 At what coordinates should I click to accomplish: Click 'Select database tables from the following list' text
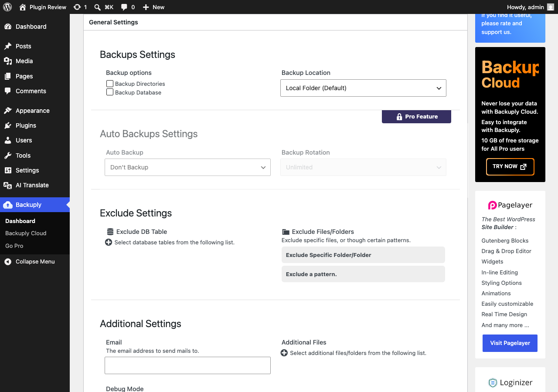174,243
